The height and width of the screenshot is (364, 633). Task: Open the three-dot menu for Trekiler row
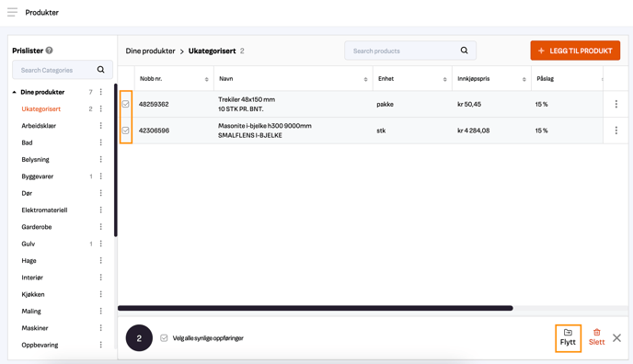(616, 104)
